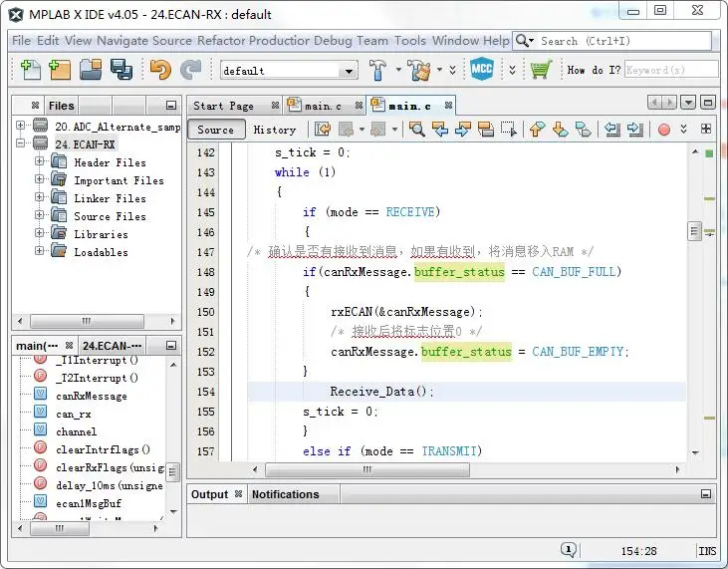Image resolution: width=728 pixels, height=569 pixels.
Task: Click the Last Edit location icon
Action: pos(323,130)
